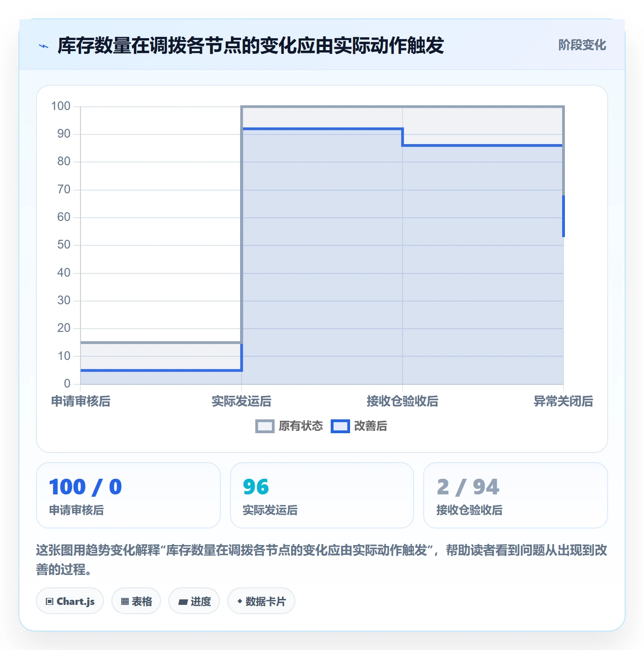Click the square icon in the Chart.js tag

point(50,602)
